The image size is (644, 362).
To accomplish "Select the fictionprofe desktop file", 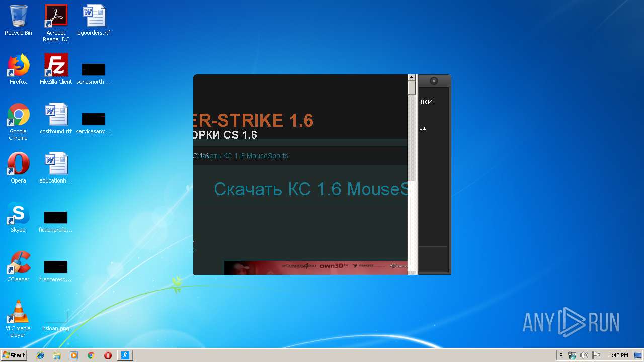I will click(x=56, y=221).
